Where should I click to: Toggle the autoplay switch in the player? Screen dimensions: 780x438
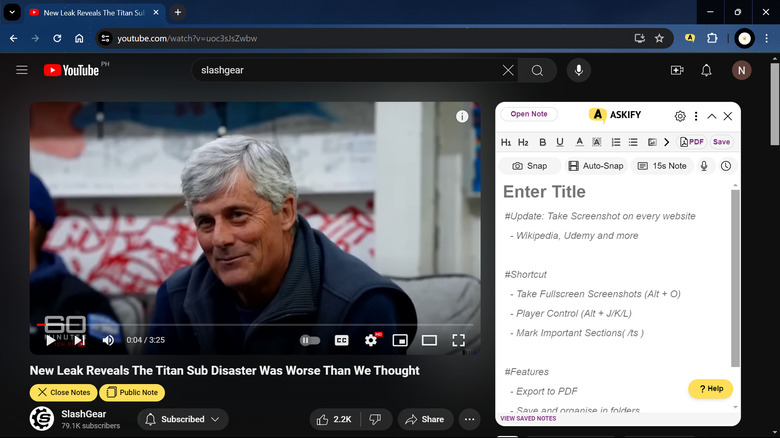(x=310, y=340)
